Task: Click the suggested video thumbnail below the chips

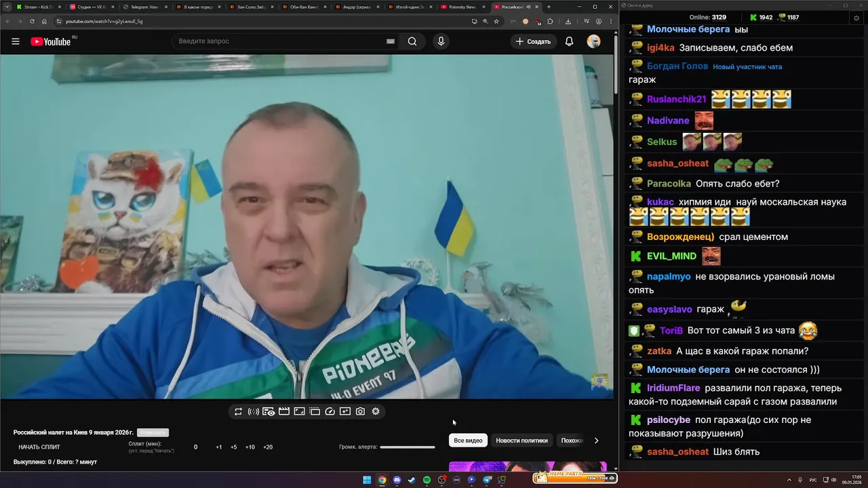Action: click(x=528, y=466)
